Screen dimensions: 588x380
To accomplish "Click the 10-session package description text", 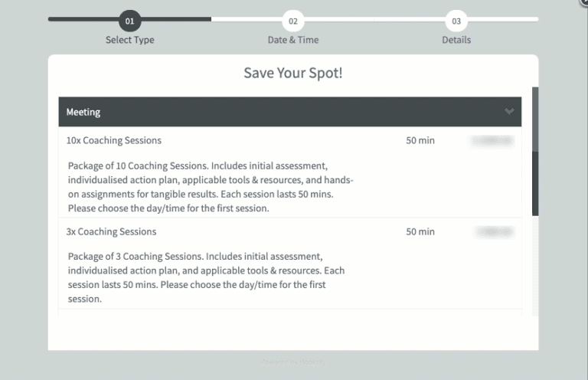I will (x=210, y=187).
